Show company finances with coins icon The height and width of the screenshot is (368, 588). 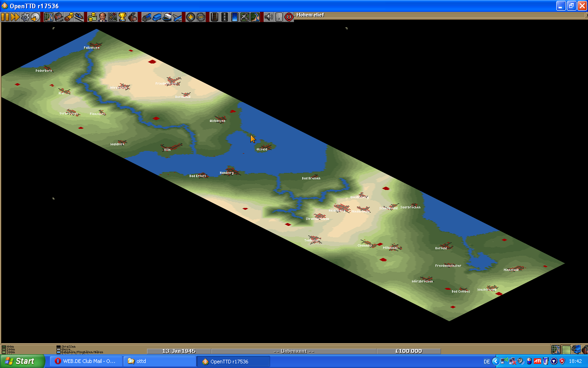click(x=92, y=17)
